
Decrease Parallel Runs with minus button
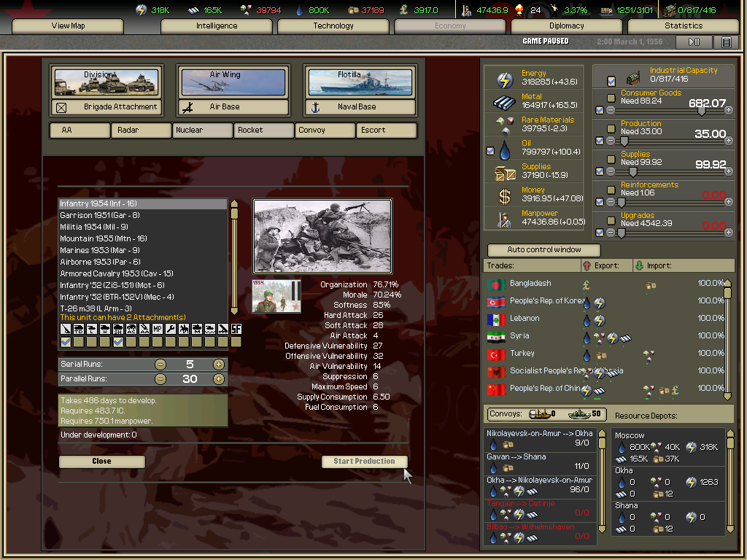[x=160, y=379]
